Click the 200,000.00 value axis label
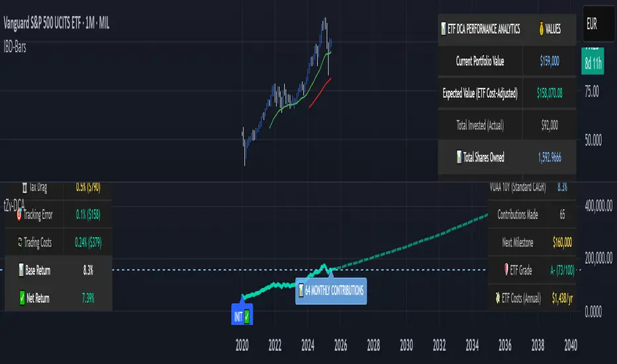 (598, 258)
